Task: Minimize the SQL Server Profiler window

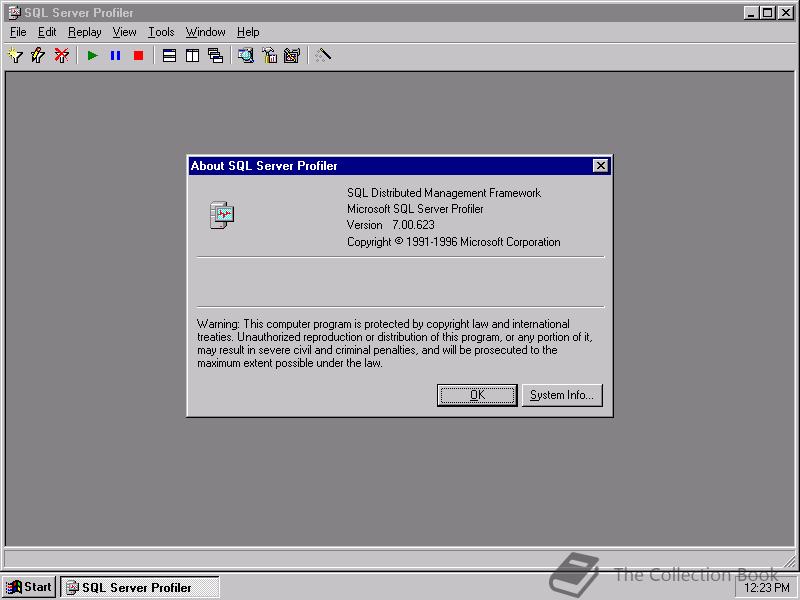Action: 750,13
